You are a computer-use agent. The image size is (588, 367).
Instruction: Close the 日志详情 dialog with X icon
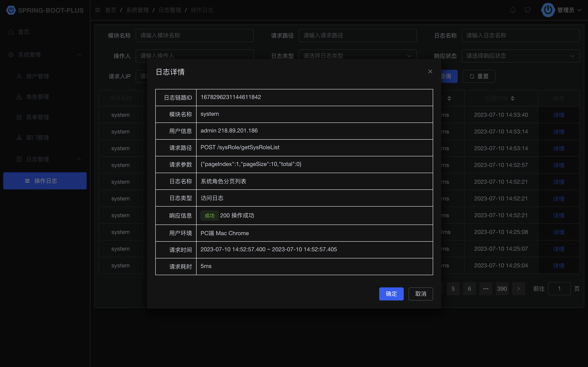click(430, 71)
